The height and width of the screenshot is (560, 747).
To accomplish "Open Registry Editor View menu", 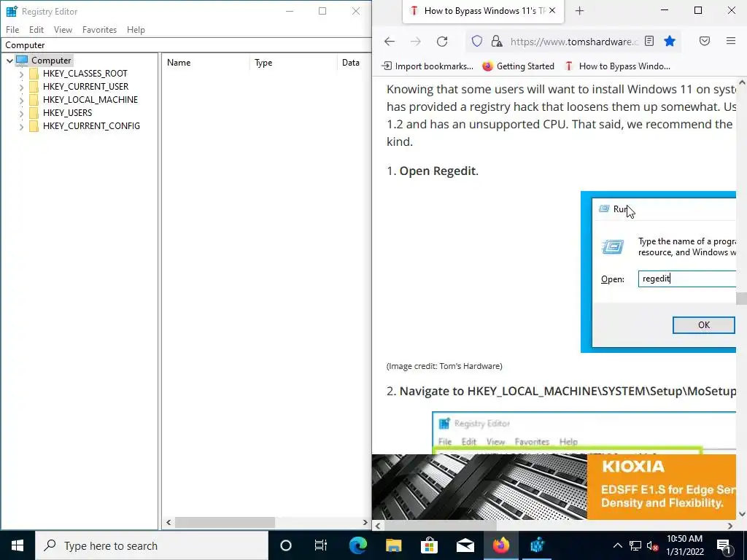I will [x=63, y=29].
